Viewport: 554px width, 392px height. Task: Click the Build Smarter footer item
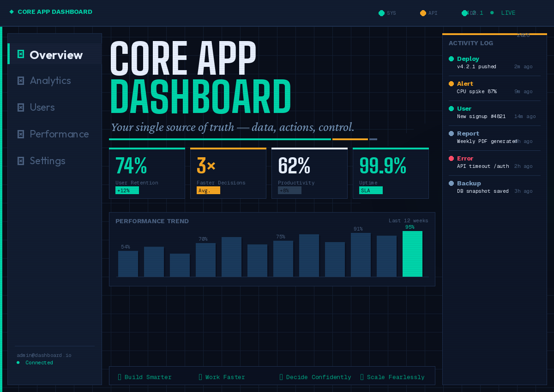[x=145, y=377]
